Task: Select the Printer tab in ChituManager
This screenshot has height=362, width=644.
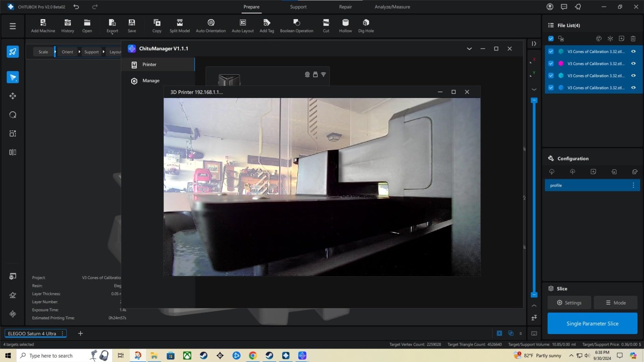Action: (x=158, y=65)
